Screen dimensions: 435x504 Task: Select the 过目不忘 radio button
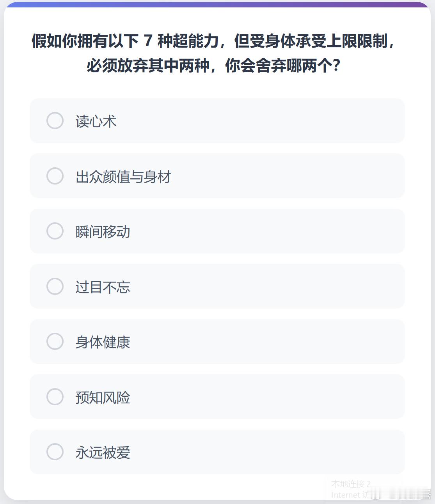click(55, 287)
